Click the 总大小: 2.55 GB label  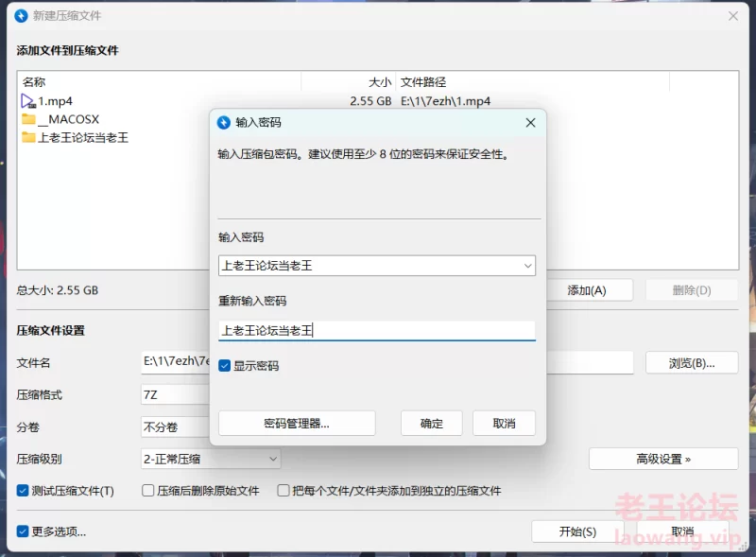tap(58, 290)
